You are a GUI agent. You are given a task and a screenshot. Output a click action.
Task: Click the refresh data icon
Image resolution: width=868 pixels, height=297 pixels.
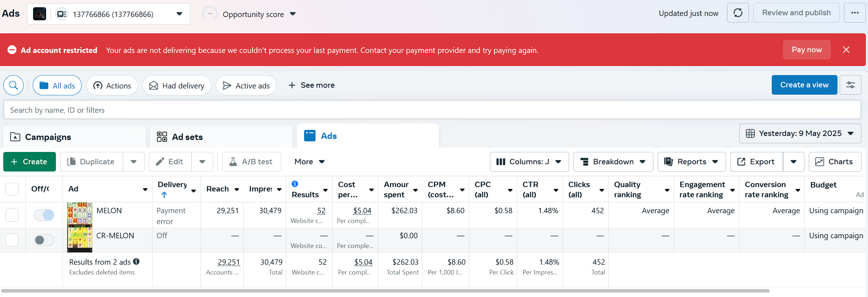[x=738, y=13]
